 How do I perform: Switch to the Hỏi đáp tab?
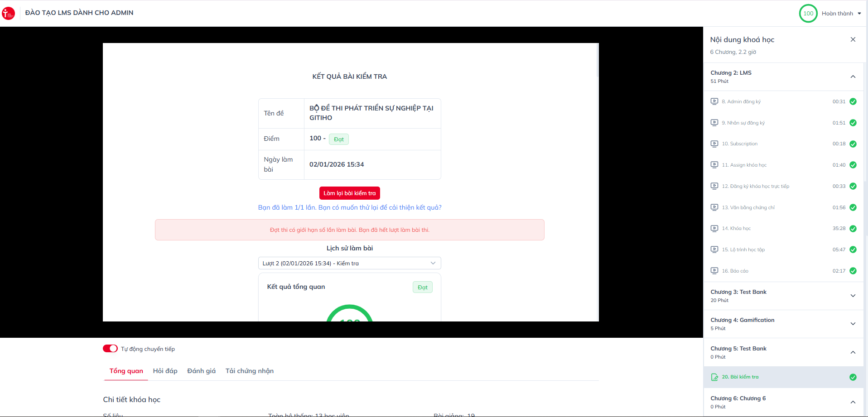(165, 371)
